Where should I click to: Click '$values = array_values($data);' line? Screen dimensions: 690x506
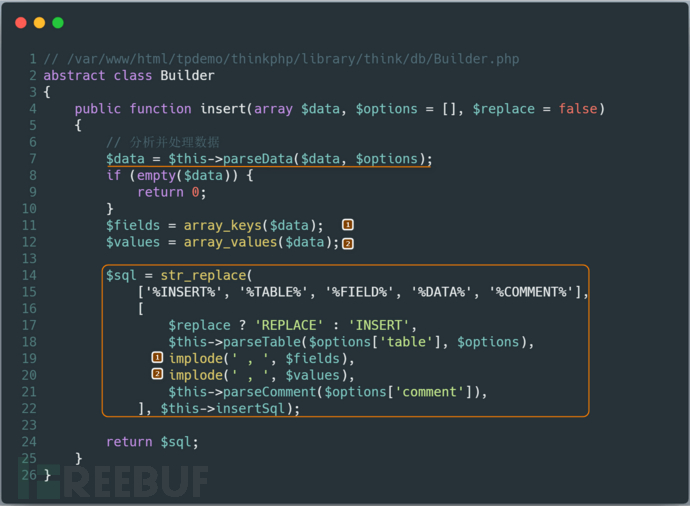coord(223,242)
